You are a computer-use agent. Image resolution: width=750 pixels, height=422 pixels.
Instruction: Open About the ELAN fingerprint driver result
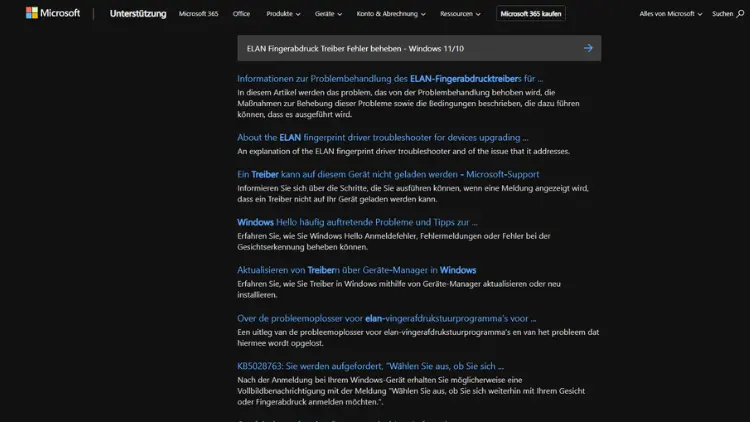[383, 137]
